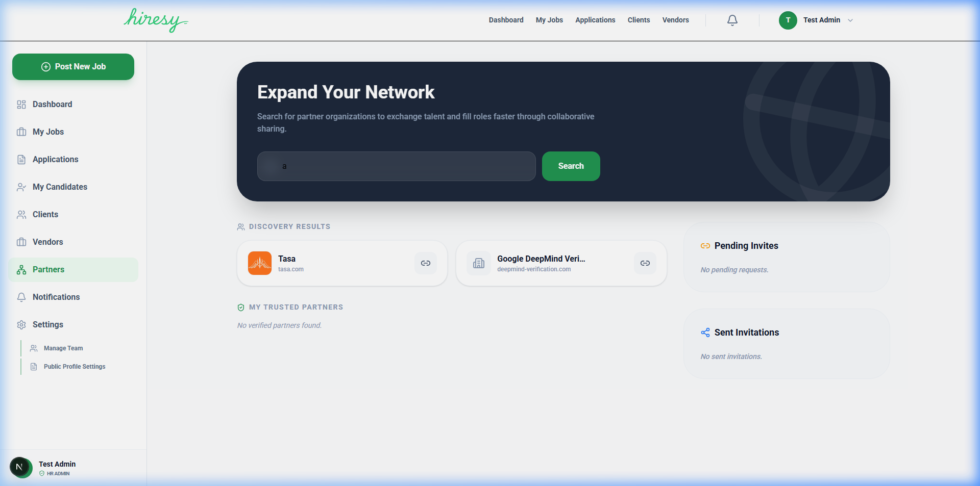Click the Tasa orange logo thumbnail

point(260,263)
